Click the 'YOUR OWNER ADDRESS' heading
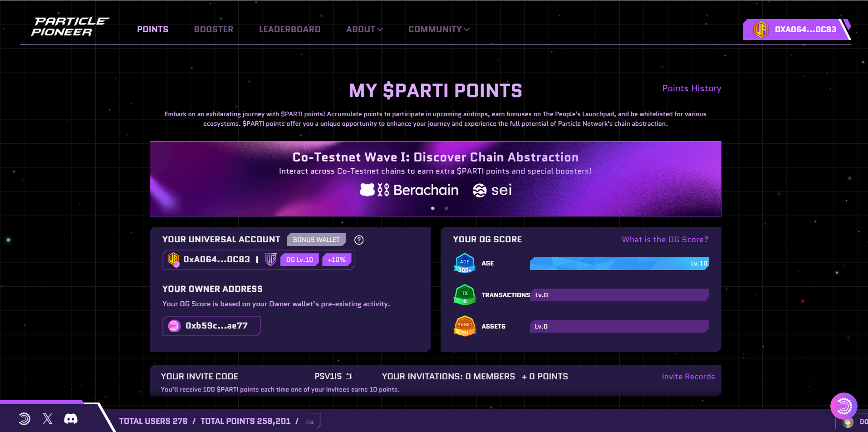This screenshot has width=868, height=432. point(212,289)
